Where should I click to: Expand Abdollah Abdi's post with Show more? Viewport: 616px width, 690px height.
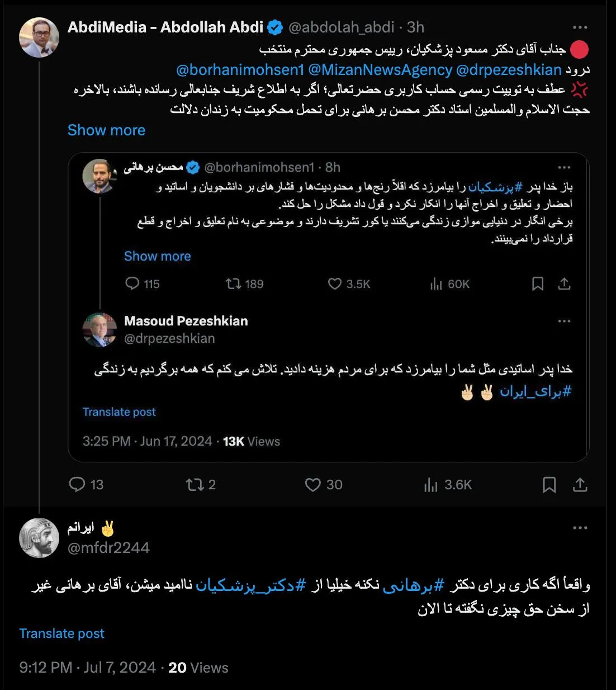pos(106,130)
